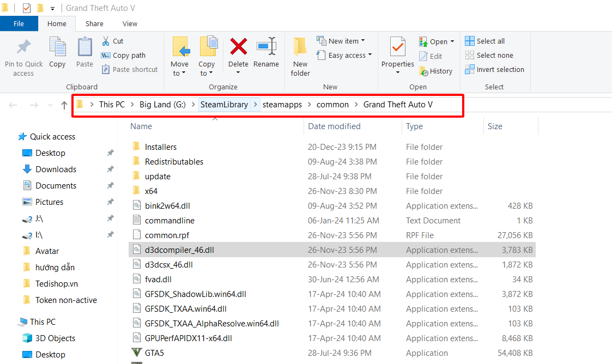Viewport: 612px width, 364px height.
Task: Sort files by Date modified column
Action: click(334, 126)
